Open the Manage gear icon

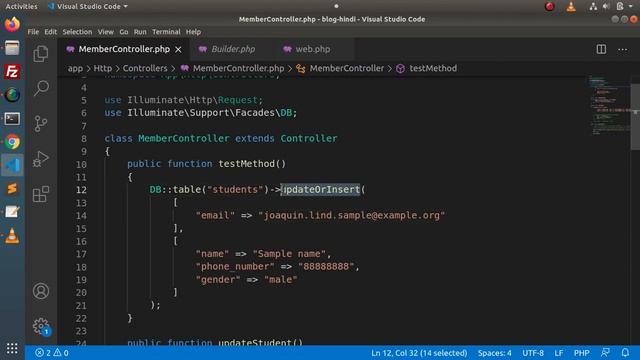41,326
